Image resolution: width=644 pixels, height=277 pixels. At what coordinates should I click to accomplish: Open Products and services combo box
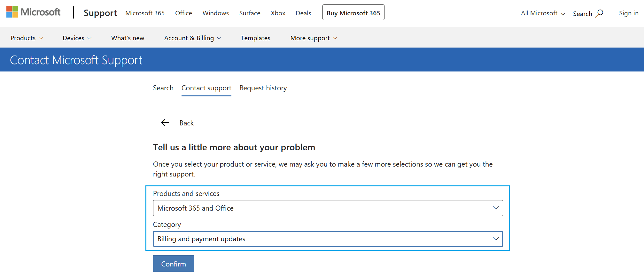coord(328,208)
